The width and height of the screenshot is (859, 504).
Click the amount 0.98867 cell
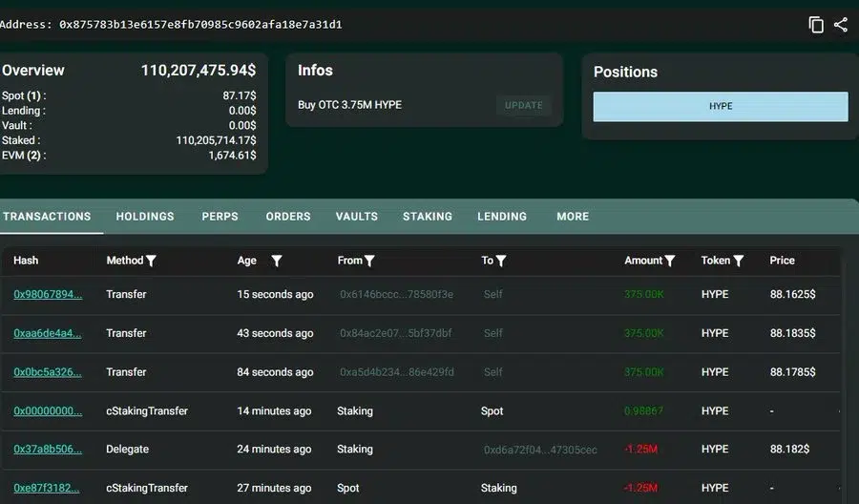click(x=643, y=410)
